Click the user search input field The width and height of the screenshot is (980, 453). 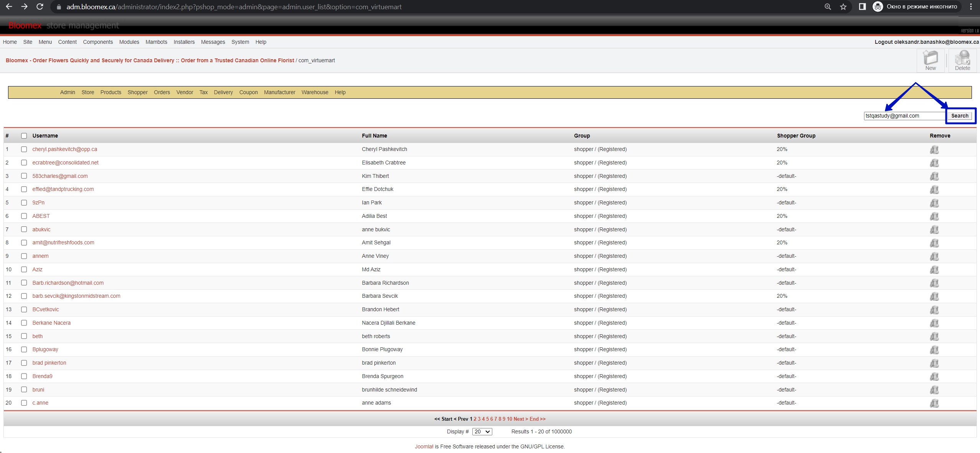click(x=905, y=116)
